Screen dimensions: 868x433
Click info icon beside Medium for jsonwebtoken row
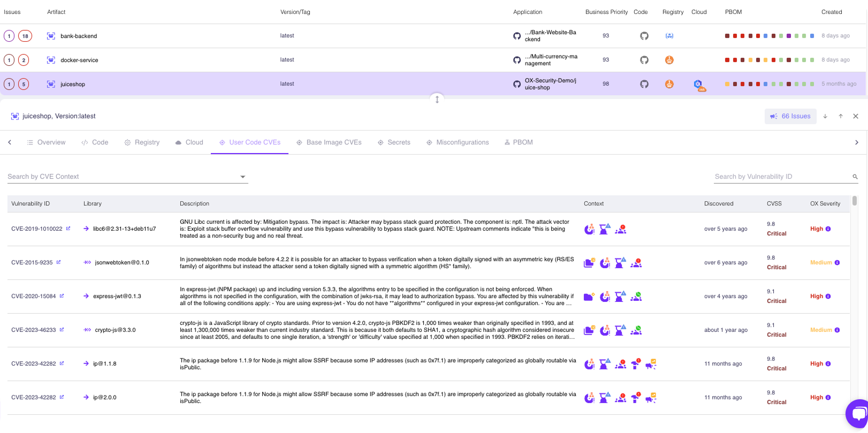[x=837, y=263]
